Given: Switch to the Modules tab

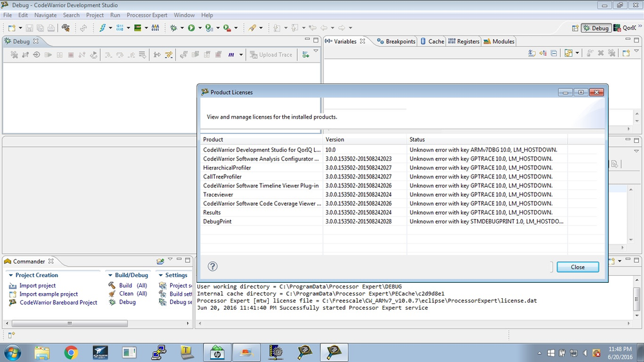Looking at the screenshot, I should (x=499, y=41).
